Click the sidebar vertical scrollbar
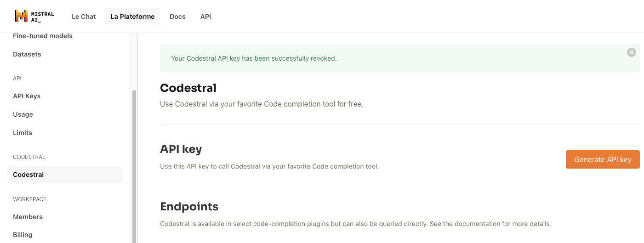This screenshot has width=644, height=243. (134, 165)
